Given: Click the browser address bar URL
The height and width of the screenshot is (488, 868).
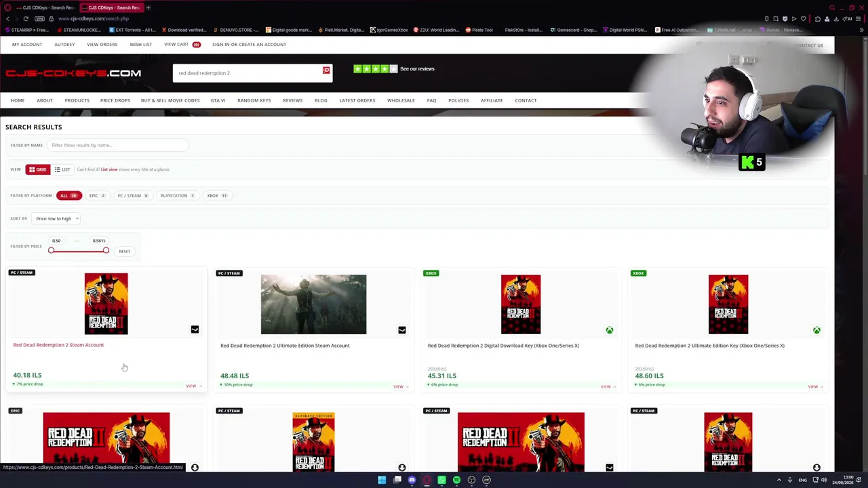Looking at the screenshot, I should [x=94, y=19].
